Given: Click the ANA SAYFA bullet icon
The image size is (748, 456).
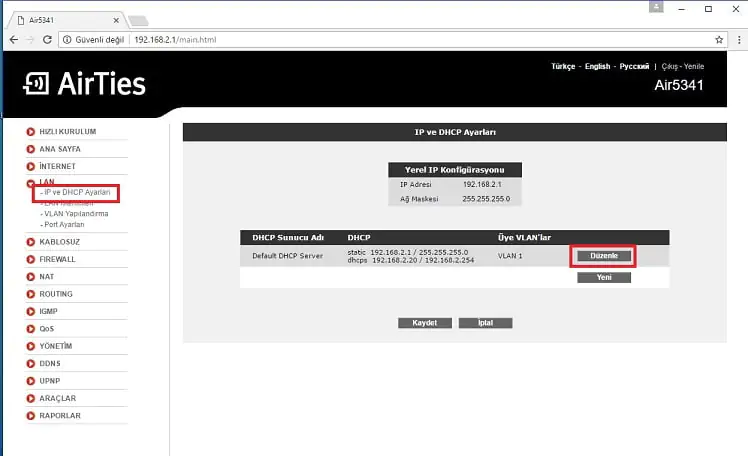Looking at the screenshot, I should [31, 149].
